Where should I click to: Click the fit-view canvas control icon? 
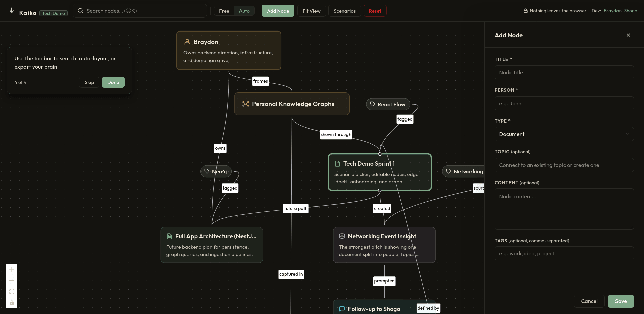click(x=12, y=292)
